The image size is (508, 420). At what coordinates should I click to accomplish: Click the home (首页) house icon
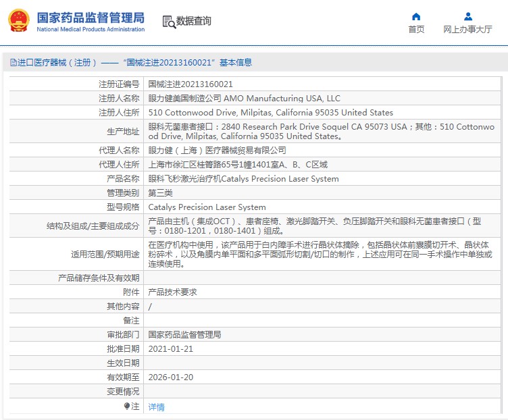416,16
